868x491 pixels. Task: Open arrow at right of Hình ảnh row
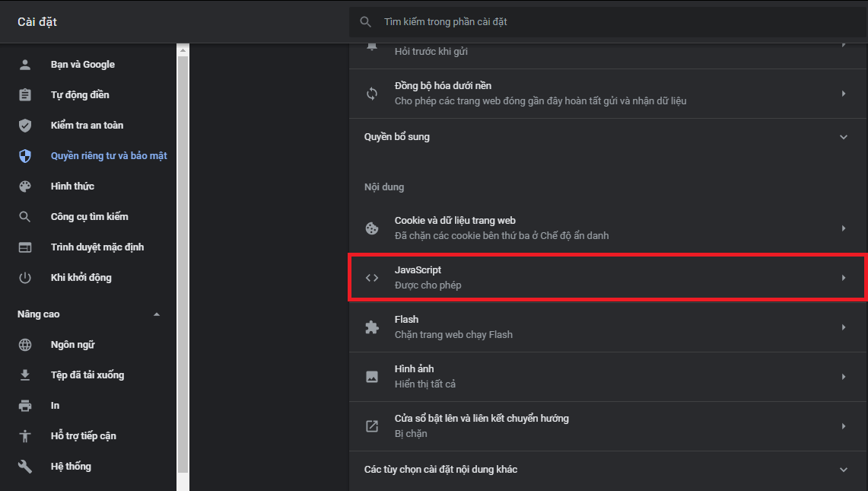(844, 377)
